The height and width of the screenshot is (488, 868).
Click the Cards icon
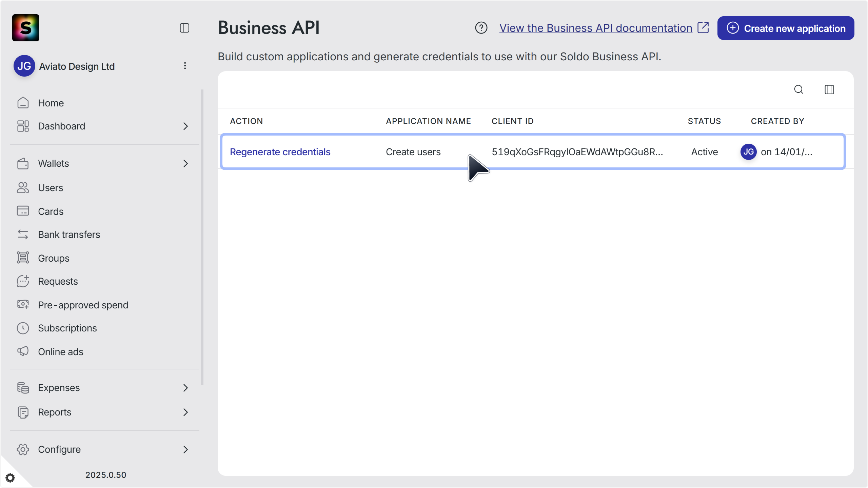(x=23, y=211)
